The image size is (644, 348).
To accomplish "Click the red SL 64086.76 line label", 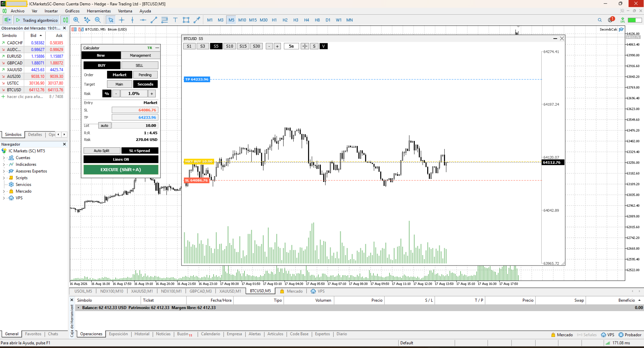I will 197,181.
